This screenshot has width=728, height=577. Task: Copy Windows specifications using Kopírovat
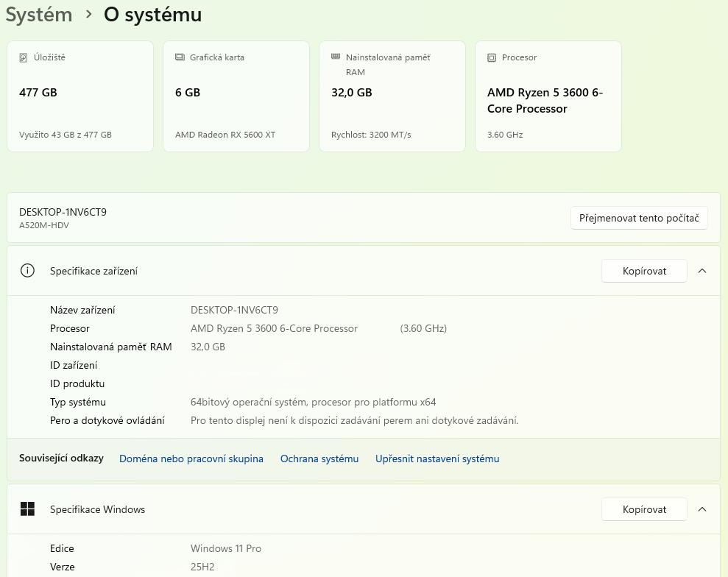pos(644,509)
